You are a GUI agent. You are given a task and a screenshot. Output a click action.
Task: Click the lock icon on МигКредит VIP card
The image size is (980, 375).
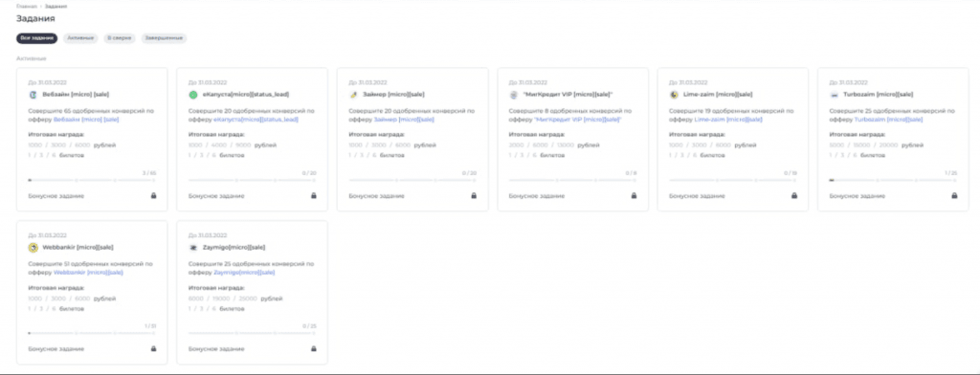[x=634, y=195]
